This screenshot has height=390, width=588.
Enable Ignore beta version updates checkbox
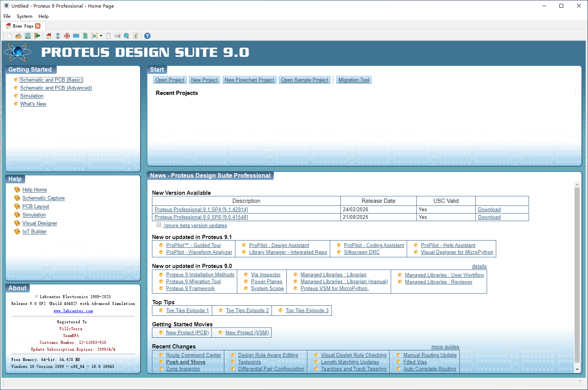click(159, 225)
